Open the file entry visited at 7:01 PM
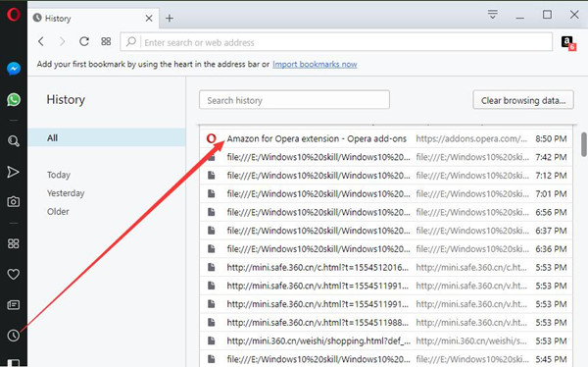Screen dimensions: 588x367 point(386,194)
